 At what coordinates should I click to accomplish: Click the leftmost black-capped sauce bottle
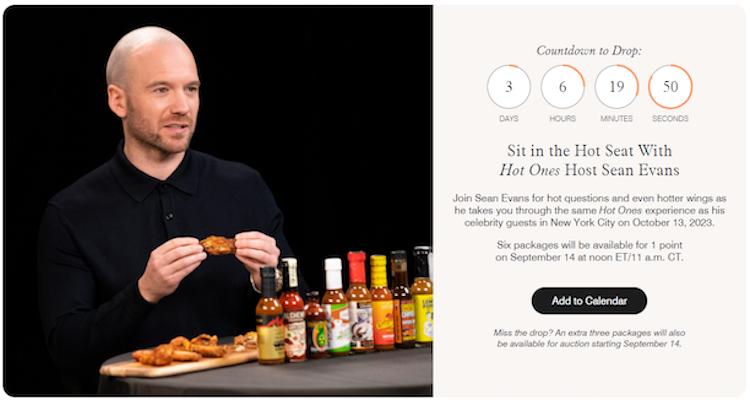click(x=270, y=316)
